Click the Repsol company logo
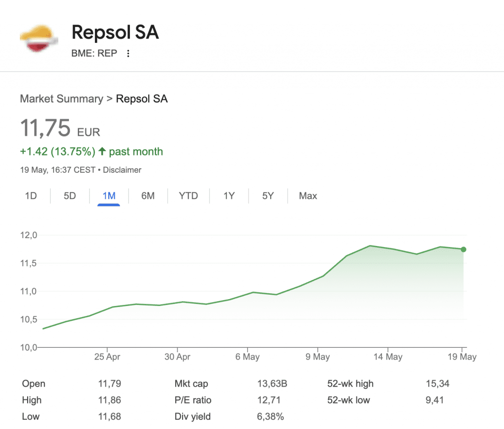Viewport: 504px width, 429px height. (x=38, y=38)
